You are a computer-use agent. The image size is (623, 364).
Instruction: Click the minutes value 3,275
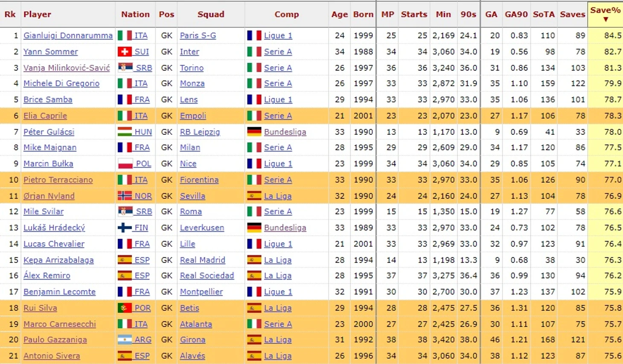click(x=443, y=276)
